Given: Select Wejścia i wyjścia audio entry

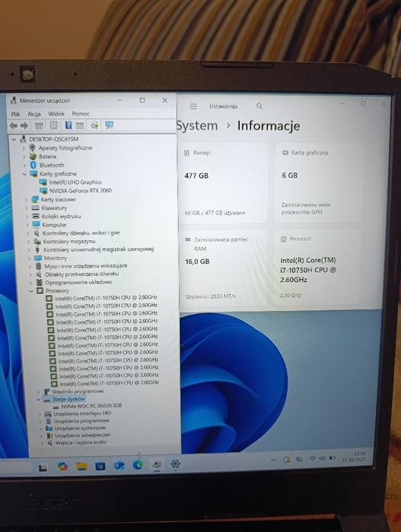Looking at the screenshot, I should [x=81, y=442].
